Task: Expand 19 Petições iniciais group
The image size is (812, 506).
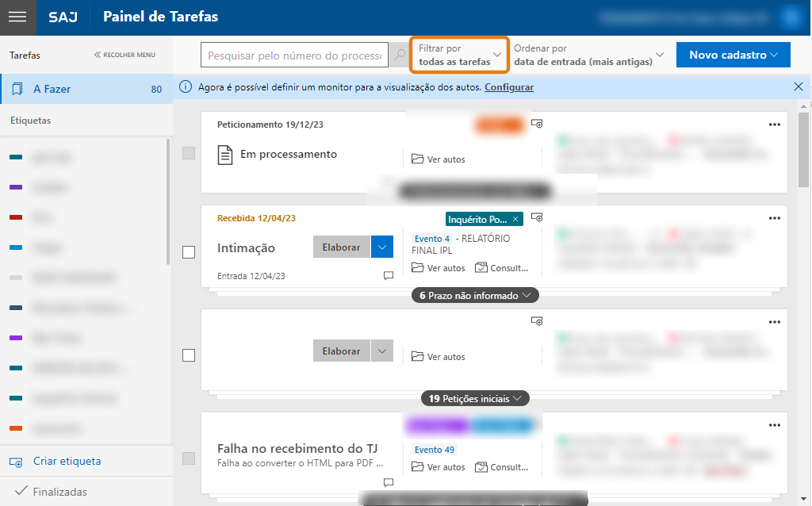Action: click(x=475, y=398)
